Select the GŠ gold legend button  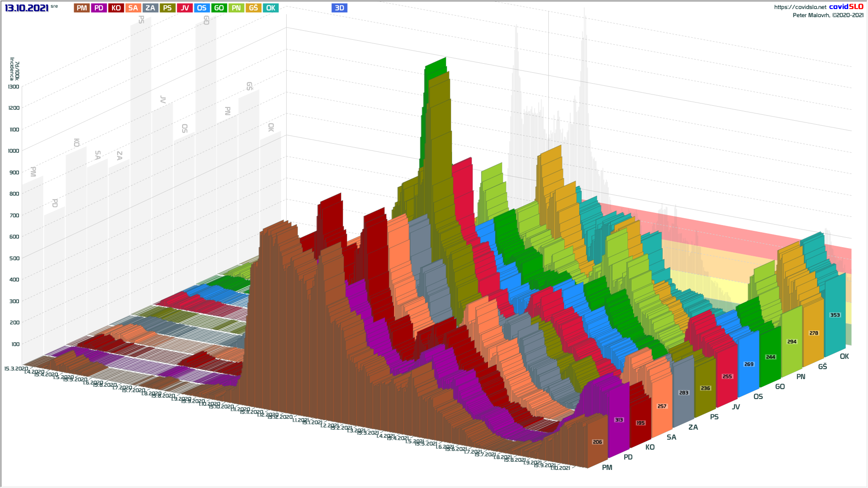(x=253, y=8)
